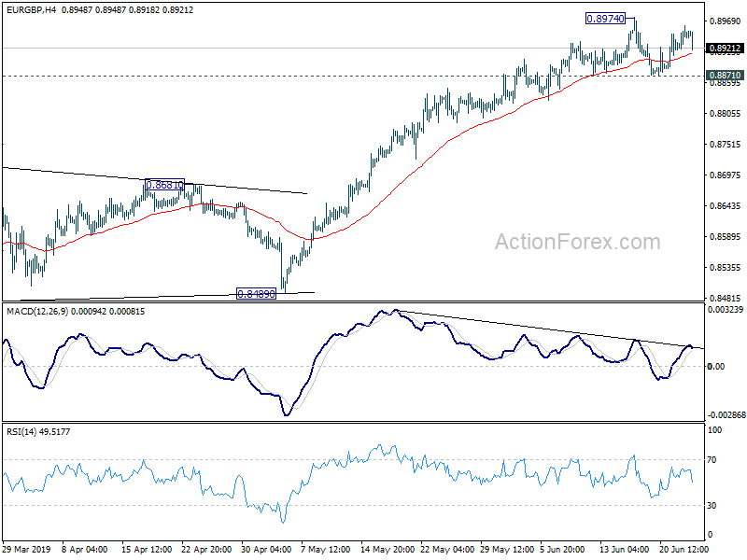Click the 0.84815 price axis value

point(726,298)
